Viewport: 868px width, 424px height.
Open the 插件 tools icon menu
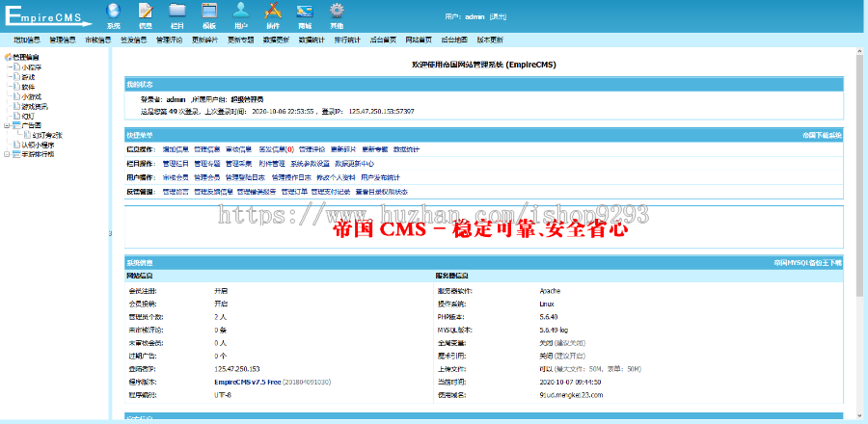tap(273, 15)
